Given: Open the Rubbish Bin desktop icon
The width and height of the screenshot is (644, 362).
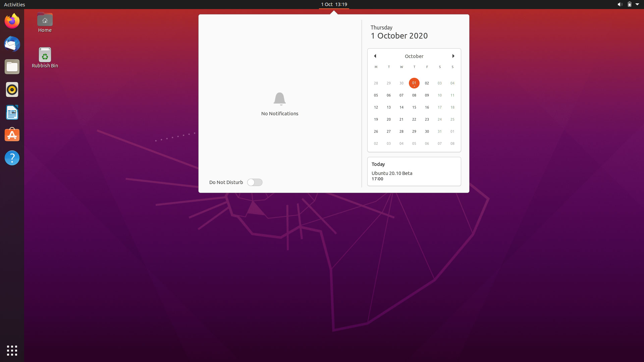Looking at the screenshot, I should click(x=45, y=55).
